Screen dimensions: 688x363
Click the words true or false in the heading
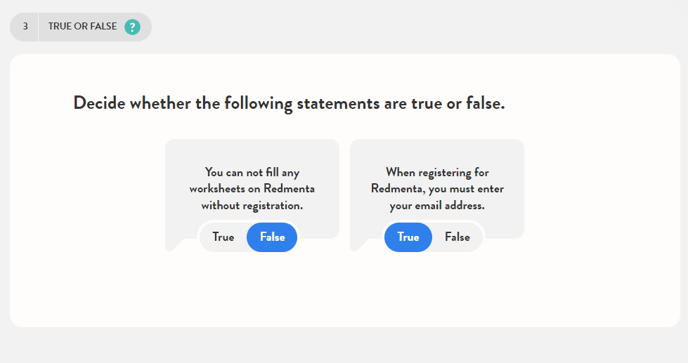click(x=458, y=103)
